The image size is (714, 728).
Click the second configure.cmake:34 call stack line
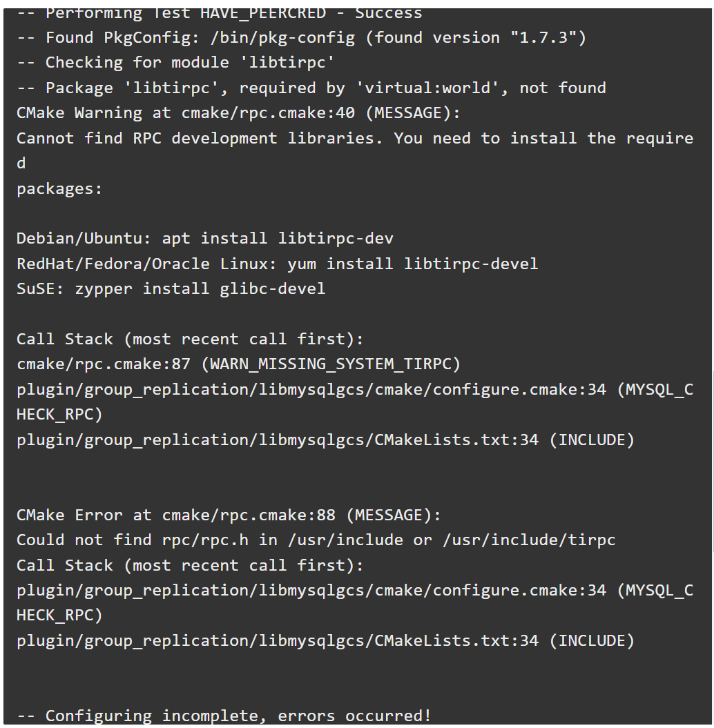click(355, 602)
